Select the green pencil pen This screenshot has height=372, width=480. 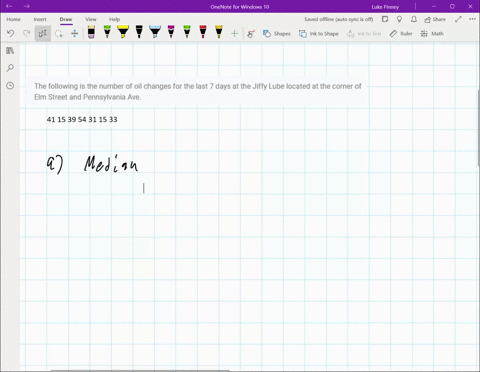click(x=107, y=32)
